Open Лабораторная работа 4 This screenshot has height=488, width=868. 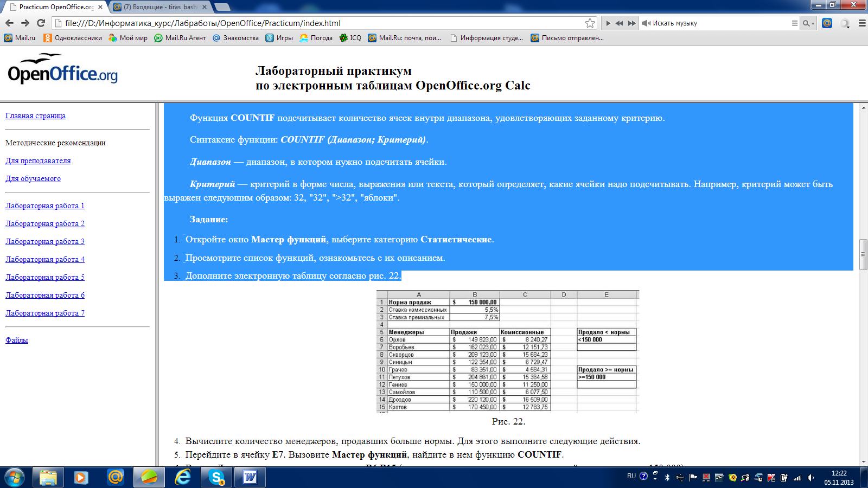point(45,259)
